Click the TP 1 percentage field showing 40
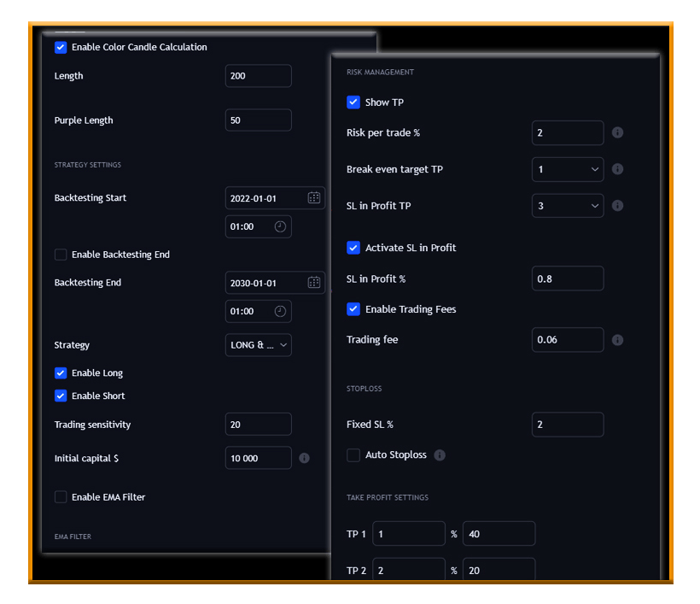This screenshot has width=700, height=604. click(499, 534)
